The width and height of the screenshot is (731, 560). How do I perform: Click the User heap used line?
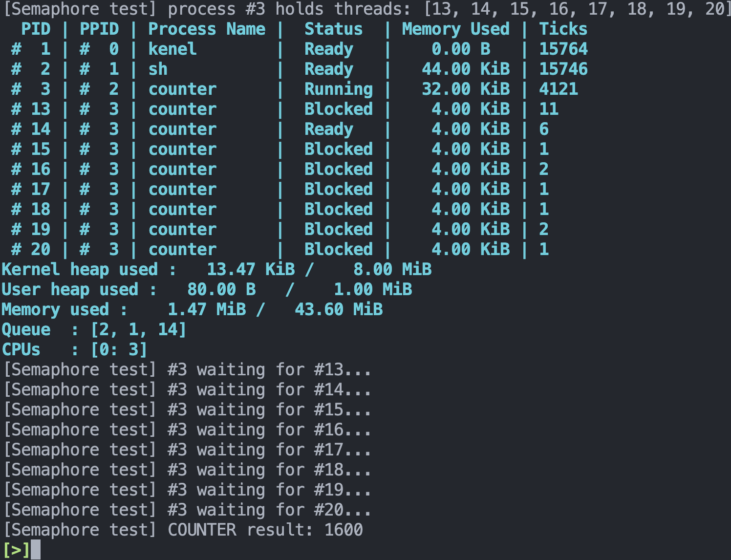(x=207, y=289)
